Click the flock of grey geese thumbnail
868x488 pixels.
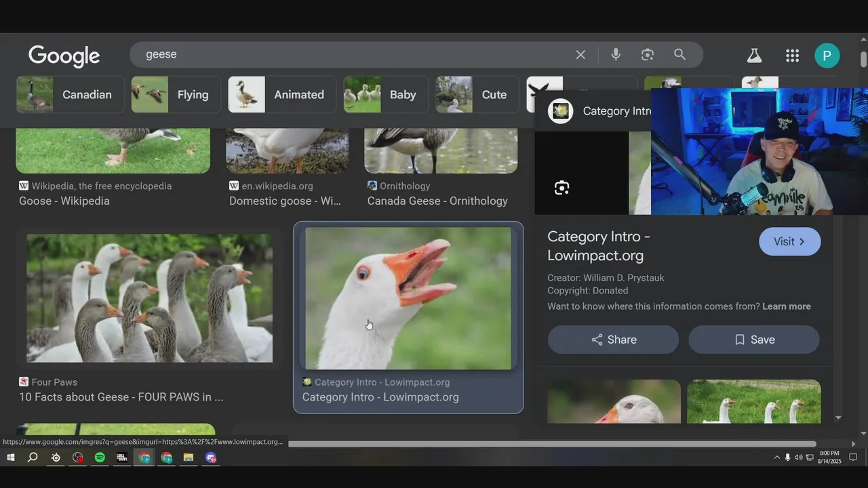click(x=149, y=298)
